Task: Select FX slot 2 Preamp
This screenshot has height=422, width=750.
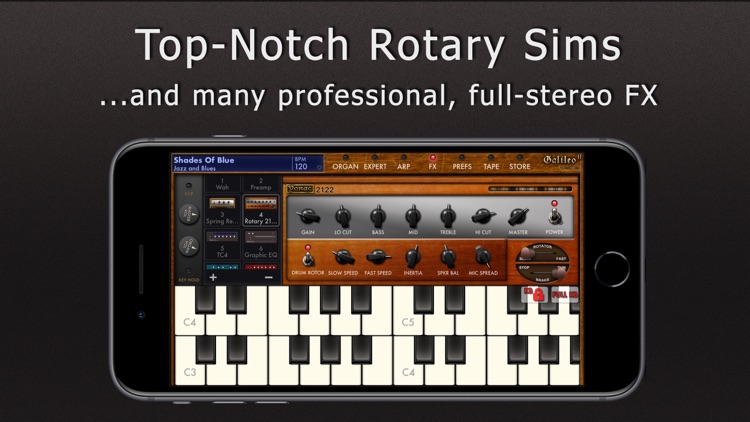Action: (261, 184)
